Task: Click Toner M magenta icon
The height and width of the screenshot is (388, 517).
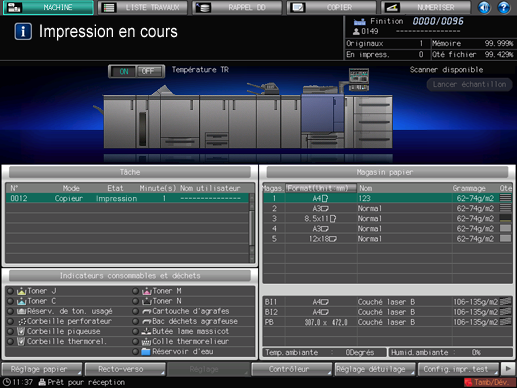Action: [x=147, y=291]
